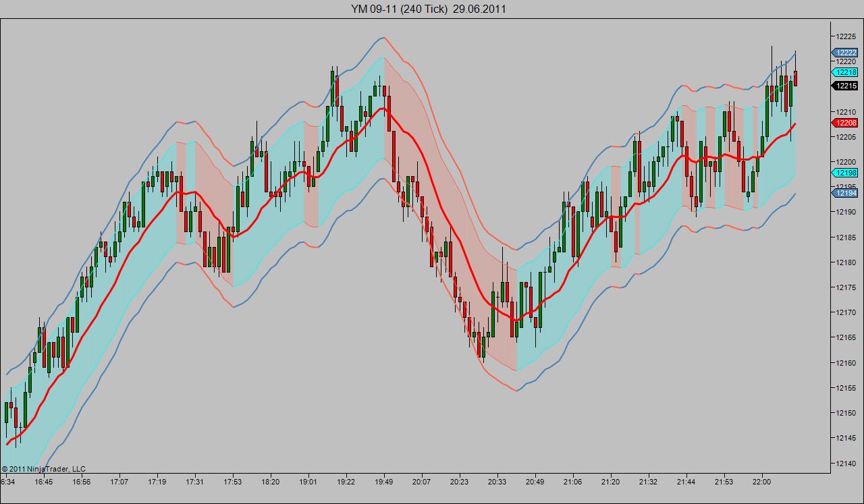Click the 19:49 time axis label
The width and height of the screenshot is (864, 504).
[x=384, y=482]
